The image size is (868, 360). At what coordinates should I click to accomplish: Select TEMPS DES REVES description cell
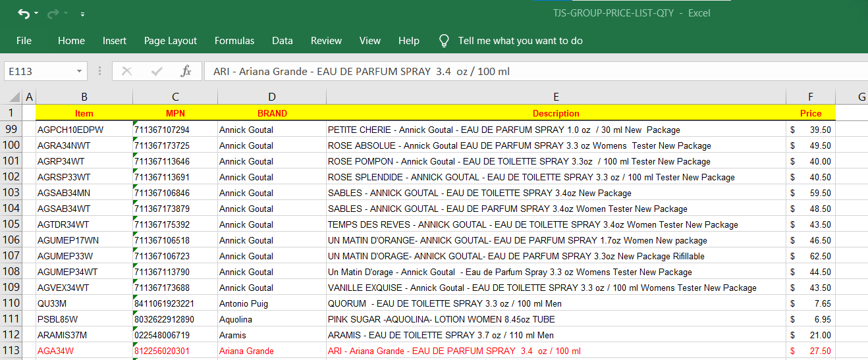pos(556,224)
